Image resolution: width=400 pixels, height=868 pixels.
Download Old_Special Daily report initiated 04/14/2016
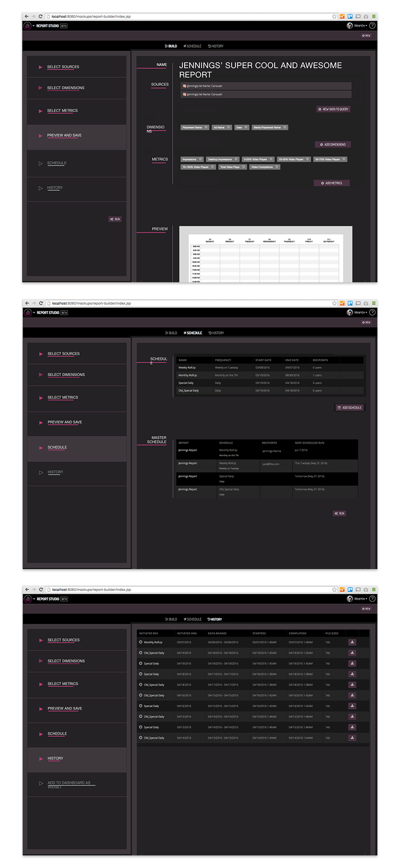[352, 737]
